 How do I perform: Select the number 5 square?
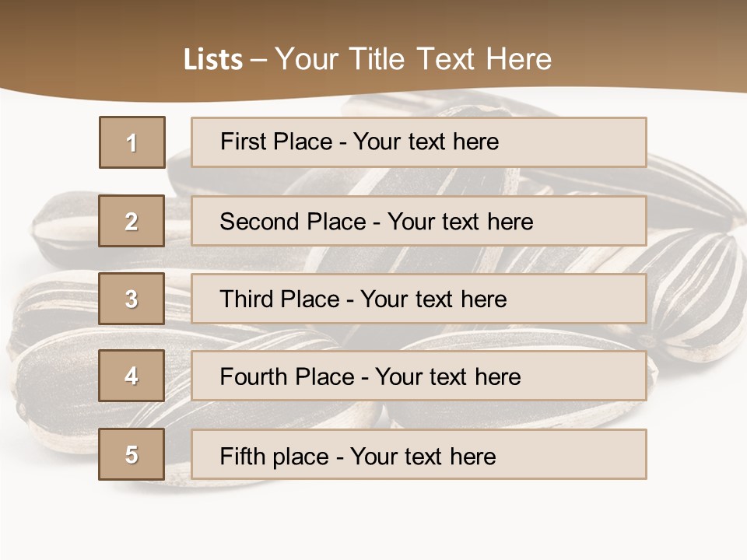click(132, 454)
